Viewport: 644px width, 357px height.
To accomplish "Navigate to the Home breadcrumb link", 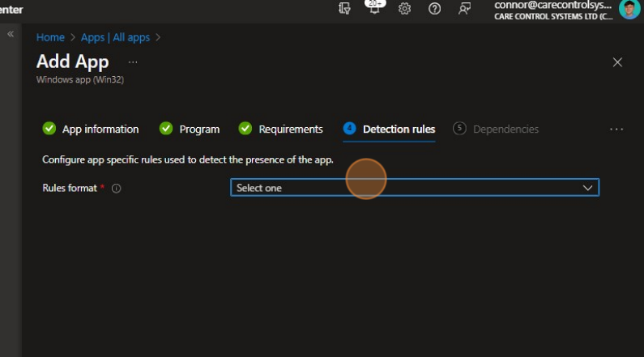I will (50, 37).
